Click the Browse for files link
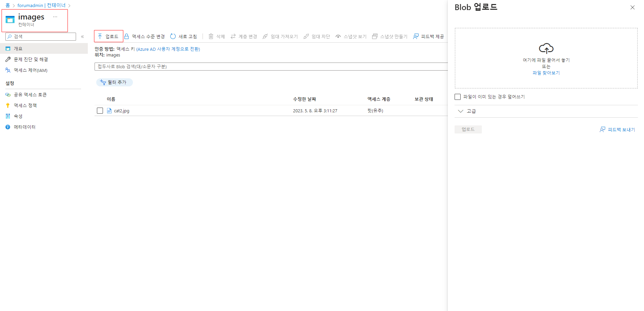Image resolution: width=644 pixels, height=311 pixels. click(546, 73)
